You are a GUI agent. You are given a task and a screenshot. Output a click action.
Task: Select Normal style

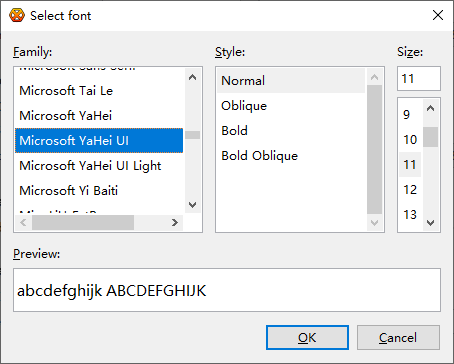pyautogui.click(x=291, y=81)
